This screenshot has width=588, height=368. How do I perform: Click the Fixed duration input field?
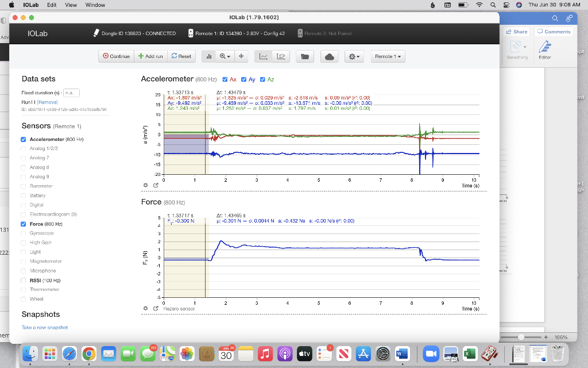pos(71,93)
